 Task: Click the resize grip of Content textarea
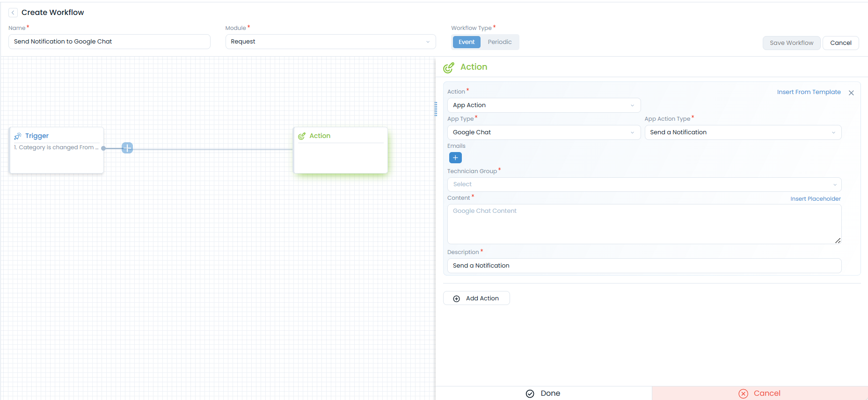[x=838, y=240]
